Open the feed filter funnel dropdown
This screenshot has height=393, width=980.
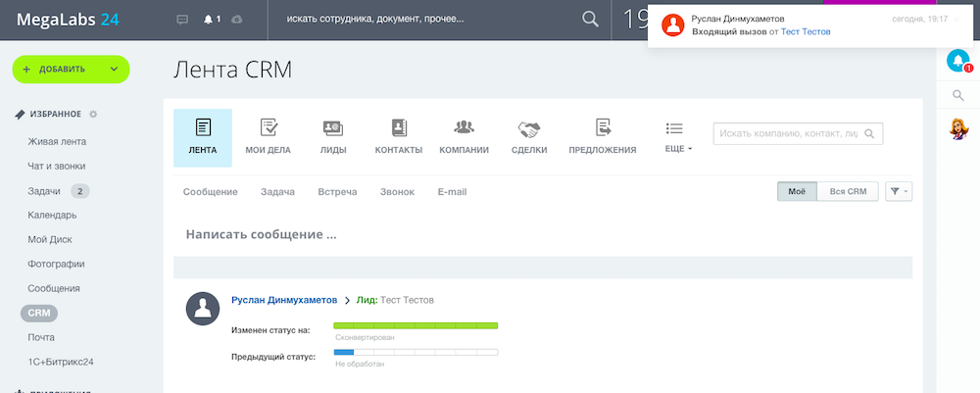(899, 192)
